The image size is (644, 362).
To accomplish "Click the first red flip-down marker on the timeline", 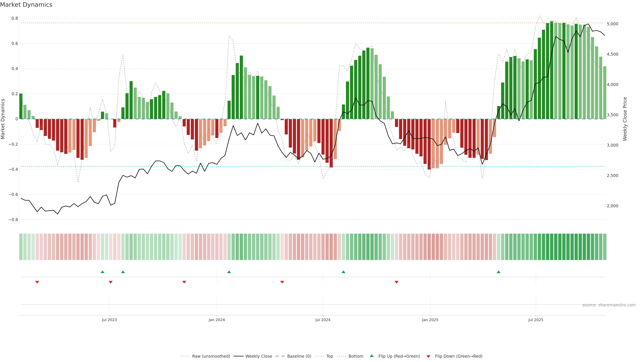I will tap(37, 282).
